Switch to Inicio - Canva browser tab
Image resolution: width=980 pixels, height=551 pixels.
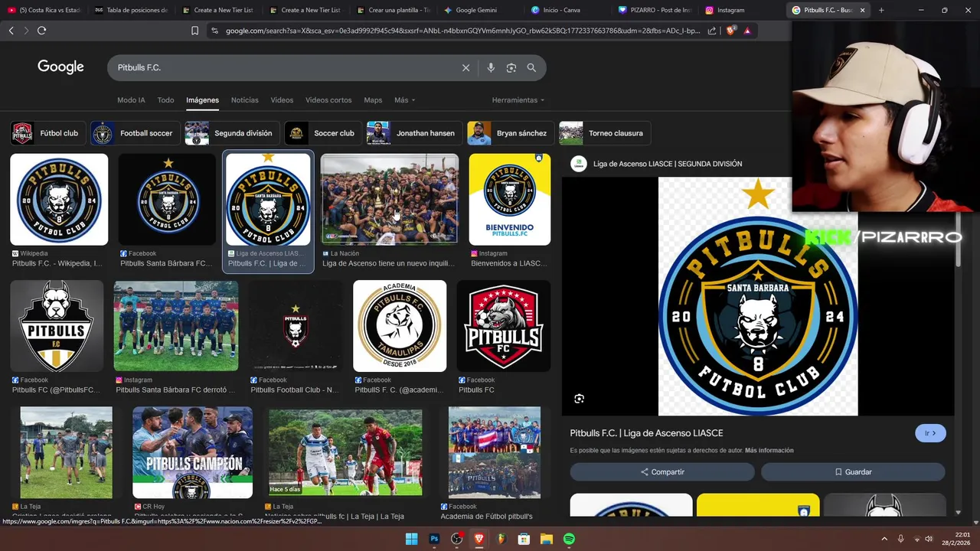[561, 10]
